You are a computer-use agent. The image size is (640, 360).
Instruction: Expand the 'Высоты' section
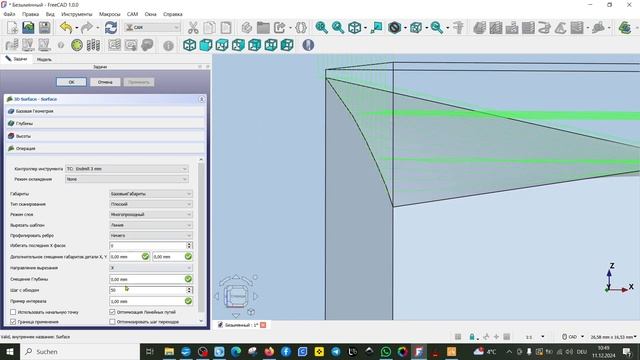point(105,136)
